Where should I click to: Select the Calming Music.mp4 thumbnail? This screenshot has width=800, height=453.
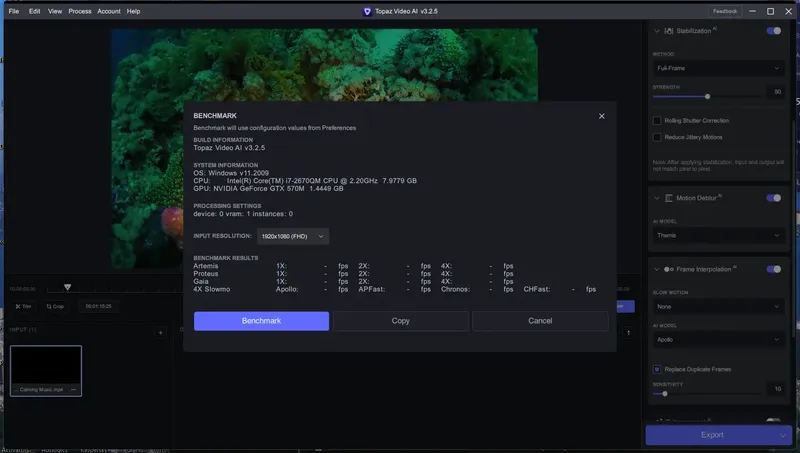(46, 371)
